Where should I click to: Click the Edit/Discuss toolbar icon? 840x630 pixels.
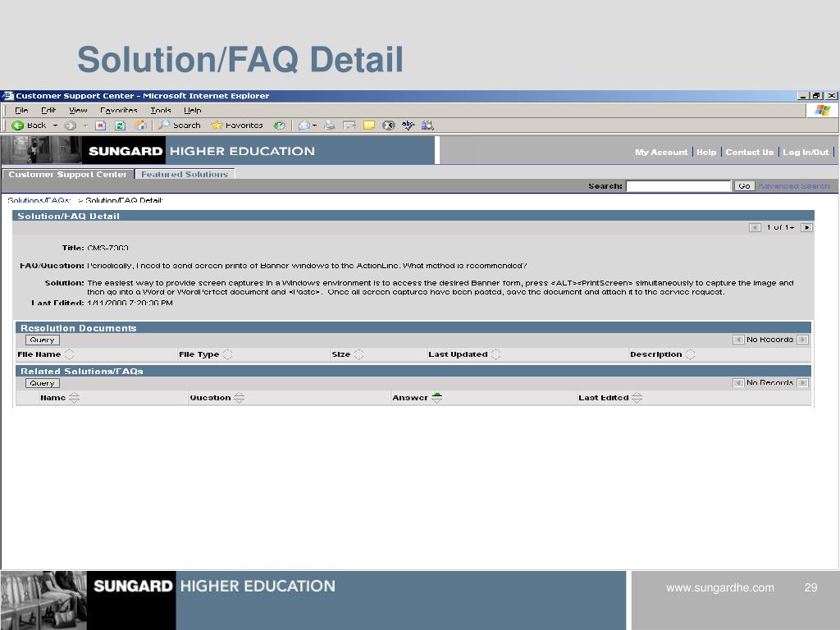[349, 126]
